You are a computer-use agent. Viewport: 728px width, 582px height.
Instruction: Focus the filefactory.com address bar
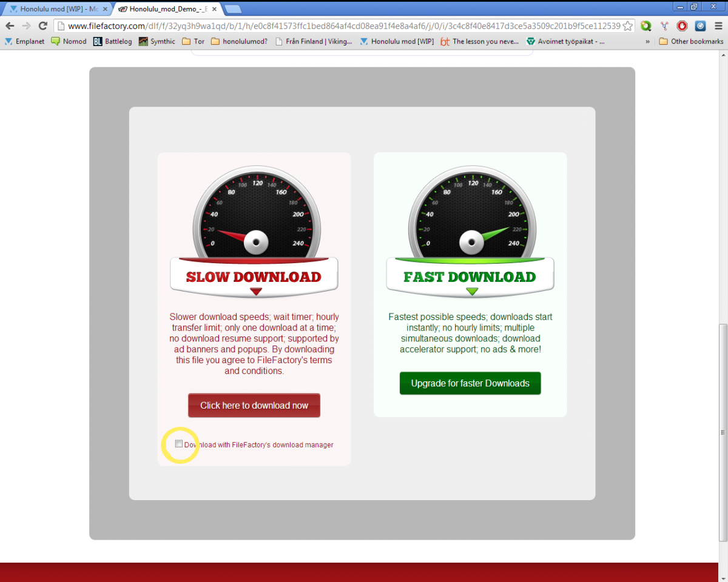(343, 26)
